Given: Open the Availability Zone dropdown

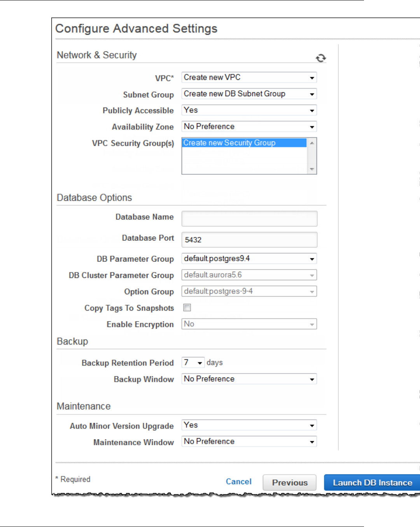Looking at the screenshot, I should [x=249, y=126].
